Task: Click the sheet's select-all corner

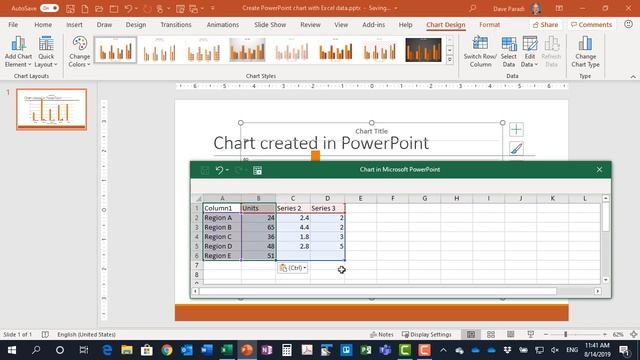Action: [198, 198]
